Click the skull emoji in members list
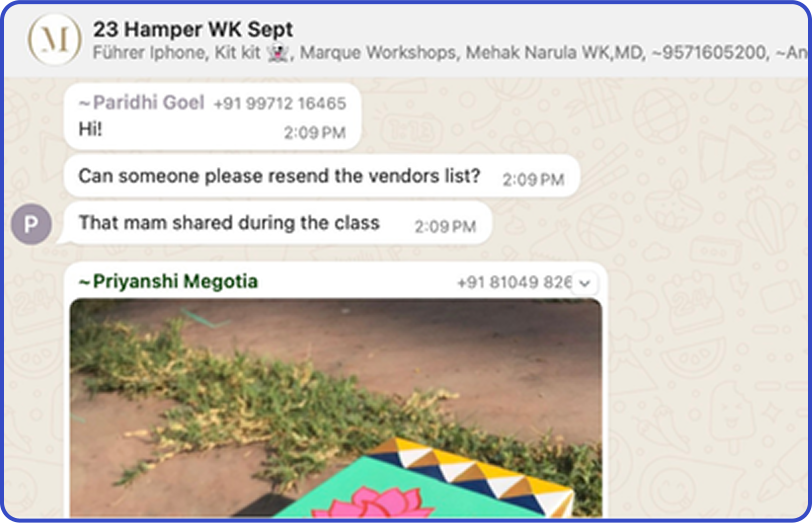The height and width of the screenshot is (523, 812). click(278, 53)
